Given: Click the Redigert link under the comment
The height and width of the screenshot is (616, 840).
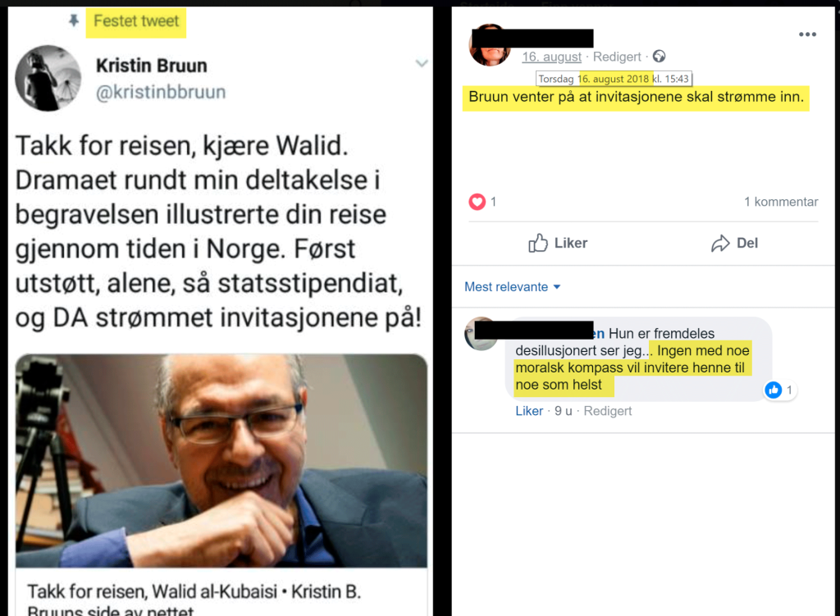Looking at the screenshot, I should [608, 411].
